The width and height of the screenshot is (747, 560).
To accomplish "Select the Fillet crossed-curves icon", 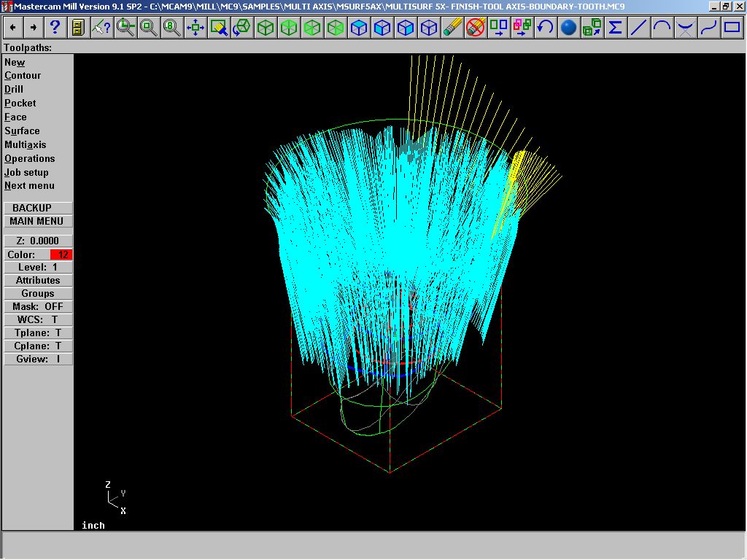I will click(686, 28).
